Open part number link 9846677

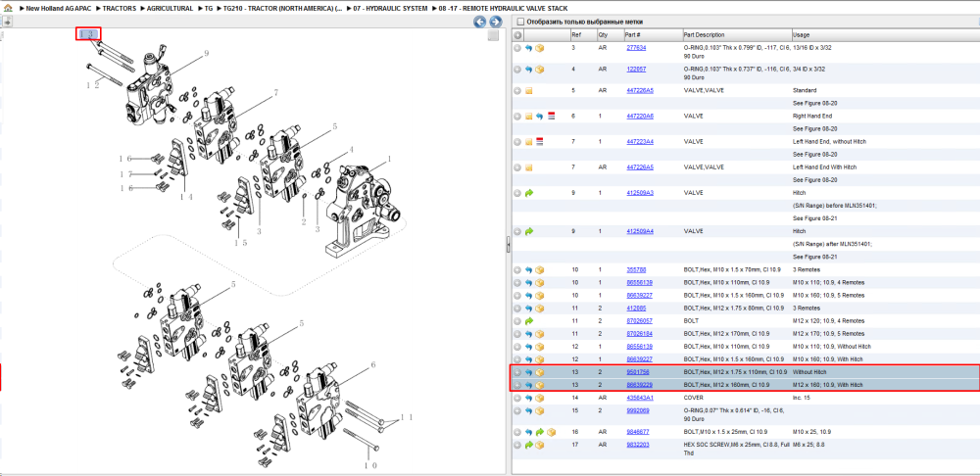[638, 432]
